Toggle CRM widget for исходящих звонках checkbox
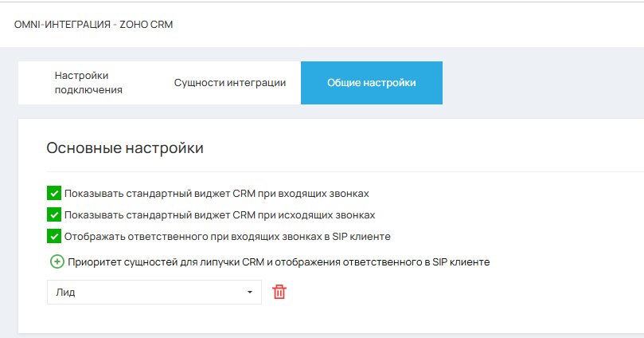This screenshot has height=338, width=644. pyautogui.click(x=54, y=214)
